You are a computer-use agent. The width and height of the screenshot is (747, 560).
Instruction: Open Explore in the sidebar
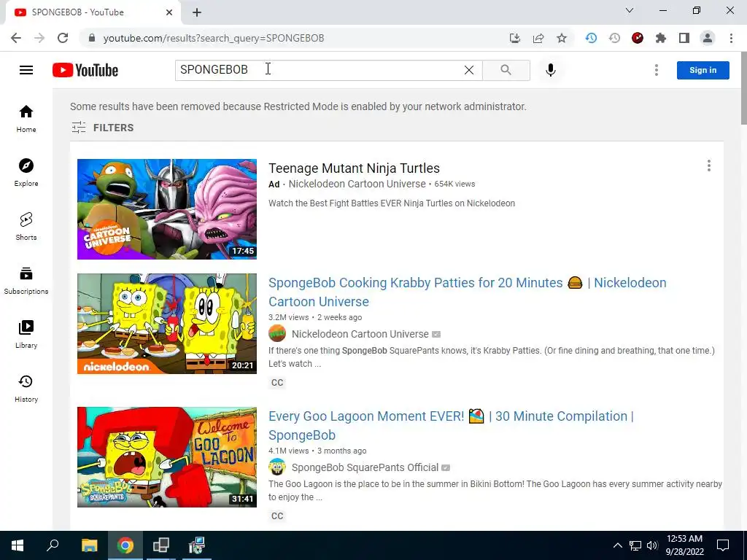click(26, 172)
